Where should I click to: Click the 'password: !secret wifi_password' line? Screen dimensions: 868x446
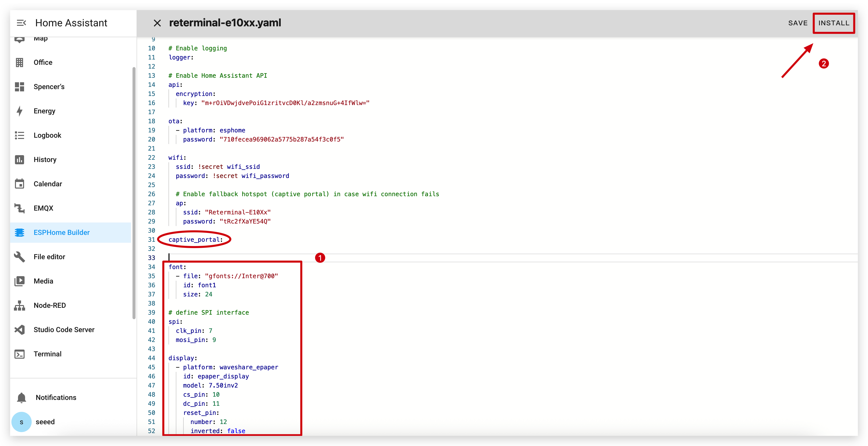point(232,176)
